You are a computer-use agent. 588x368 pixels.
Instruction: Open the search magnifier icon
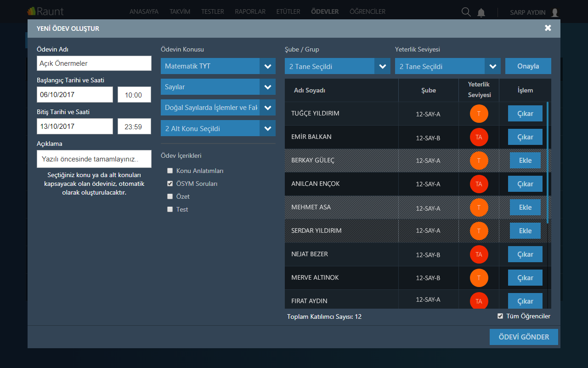(x=466, y=12)
